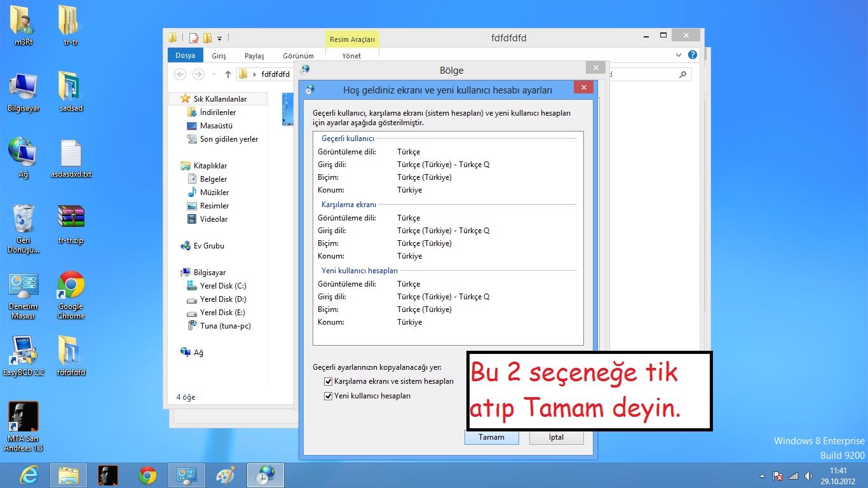The height and width of the screenshot is (488, 868).
Task: Open the Dosya tab in Explorer
Action: 186,56
